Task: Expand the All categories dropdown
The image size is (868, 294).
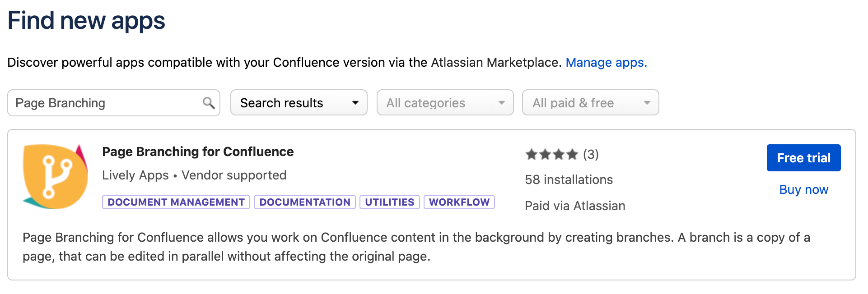Action: click(x=445, y=103)
